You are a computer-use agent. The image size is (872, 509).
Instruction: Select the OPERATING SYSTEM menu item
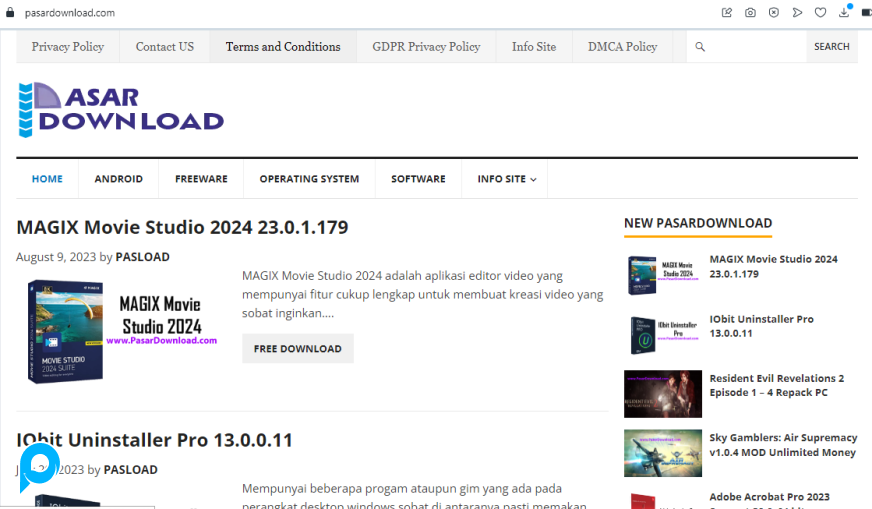[x=309, y=179]
